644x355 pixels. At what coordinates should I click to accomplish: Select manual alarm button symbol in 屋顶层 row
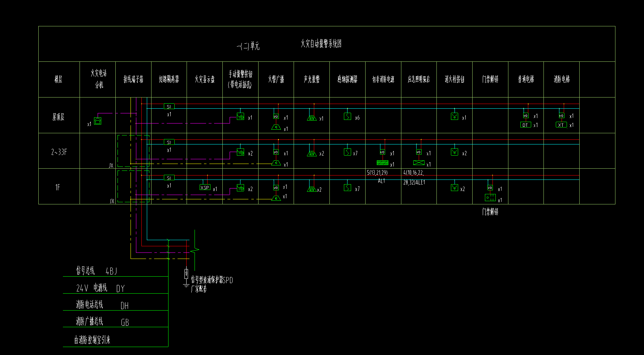click(x=240, y=116)
